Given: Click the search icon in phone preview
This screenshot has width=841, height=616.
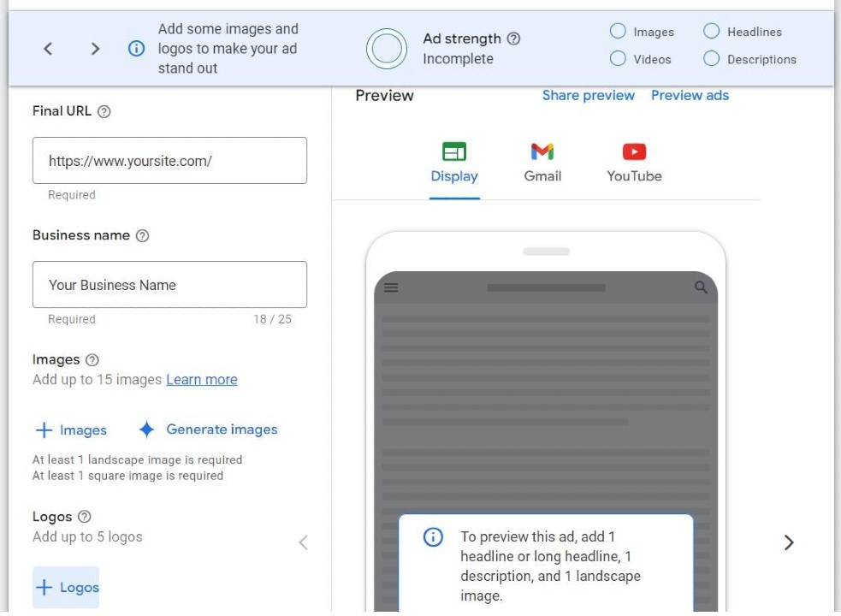Looking at the screenshot, I should click(x=701, y=287).
